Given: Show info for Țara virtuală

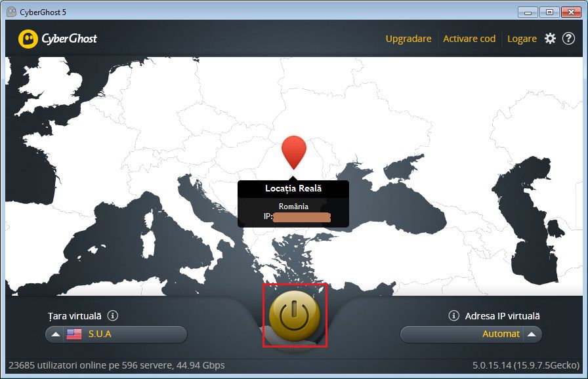Looking at the screenshot, I should click(112, 315).
